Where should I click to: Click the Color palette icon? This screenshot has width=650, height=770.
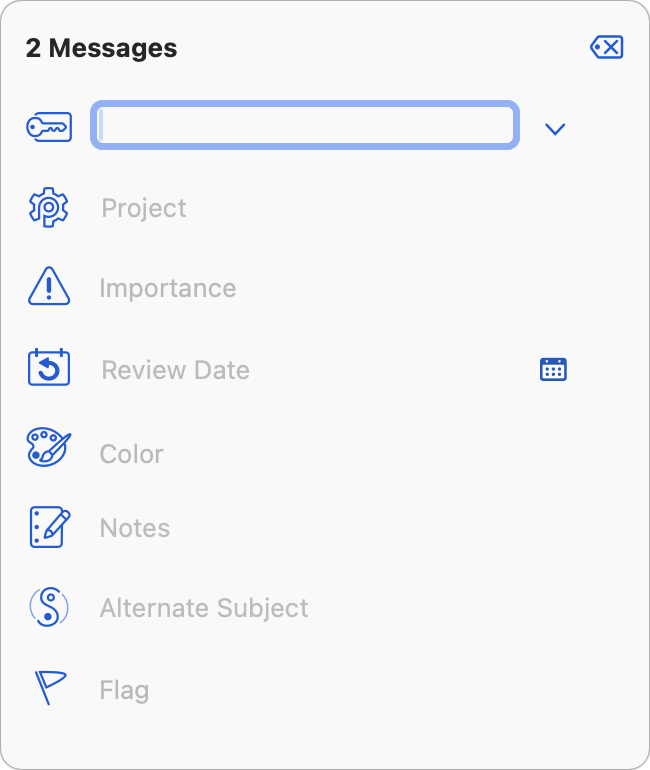[x=49, y=449]
